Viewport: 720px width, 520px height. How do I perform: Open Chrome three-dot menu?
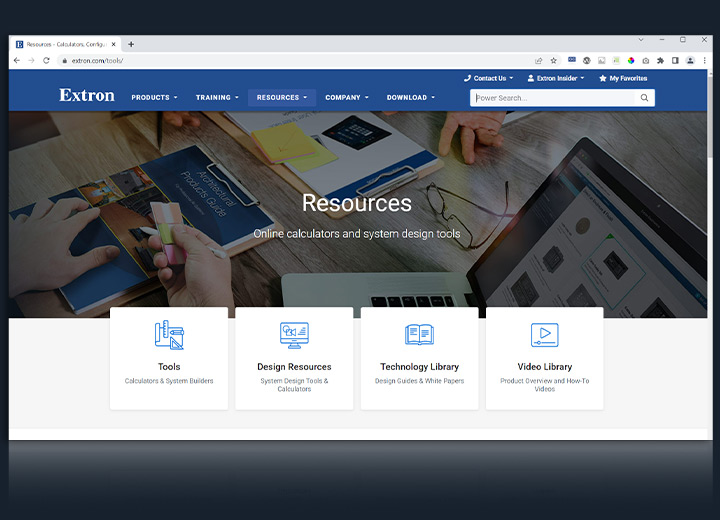coord(705,60)
